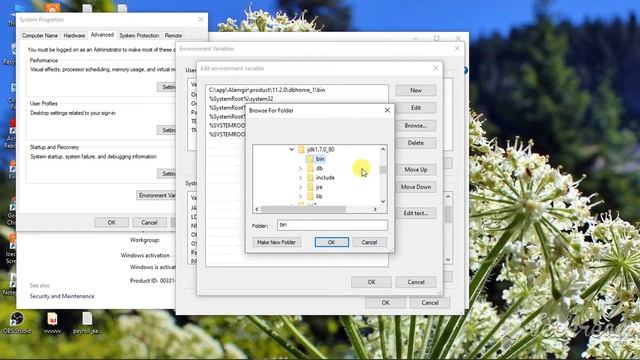Expand the jre folder node
640x360 pixels.
(x=300, y=187)
